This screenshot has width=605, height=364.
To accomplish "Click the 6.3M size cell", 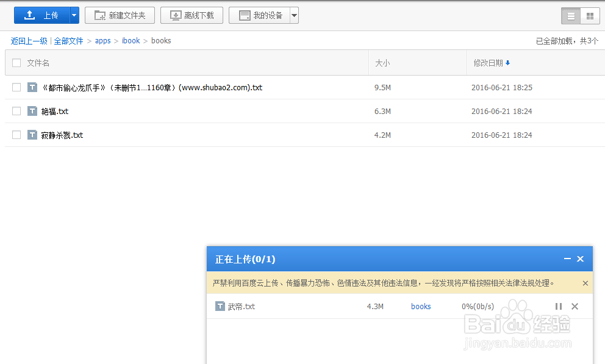I will pyautogui.click(x=382, y=112).
